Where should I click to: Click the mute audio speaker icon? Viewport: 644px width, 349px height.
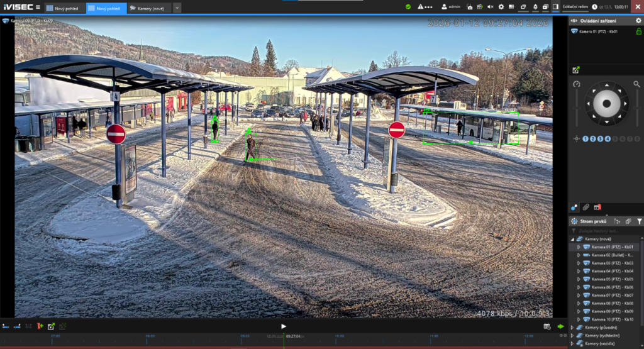490,7
